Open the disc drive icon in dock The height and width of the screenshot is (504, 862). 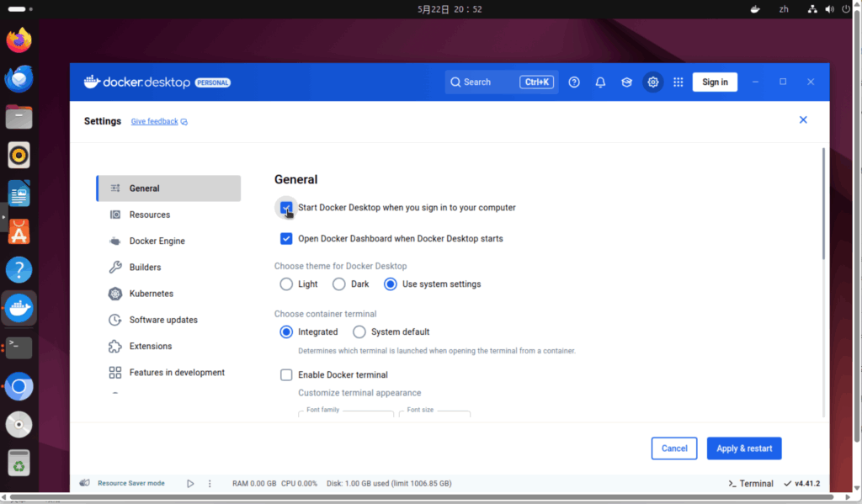pyautogui.click(x=19, y=424)
